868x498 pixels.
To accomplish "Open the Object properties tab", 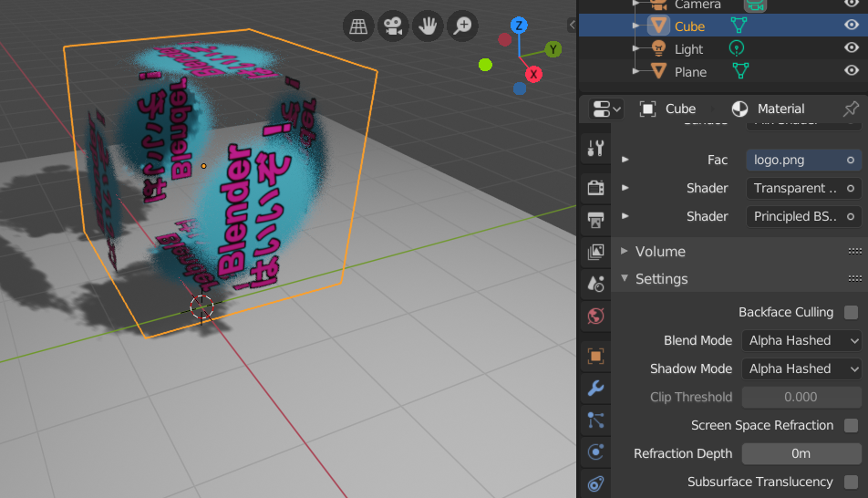I will [x=595, y=356].
